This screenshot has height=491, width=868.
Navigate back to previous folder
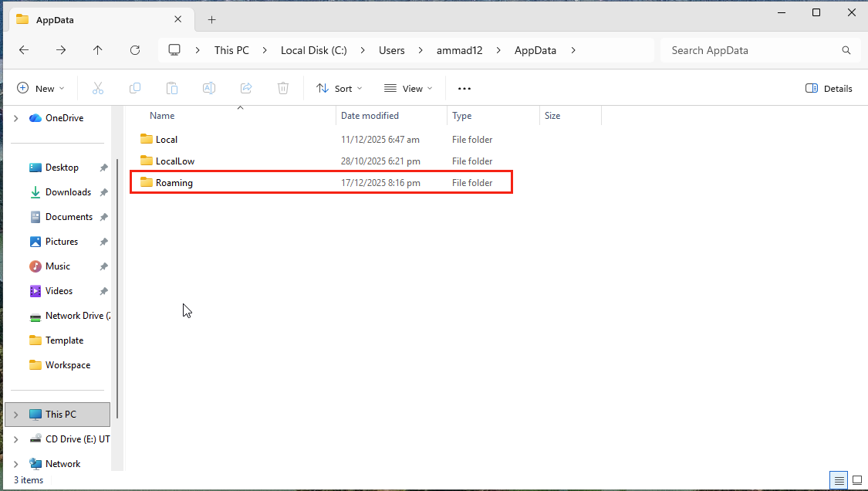(x=24, y=50)
